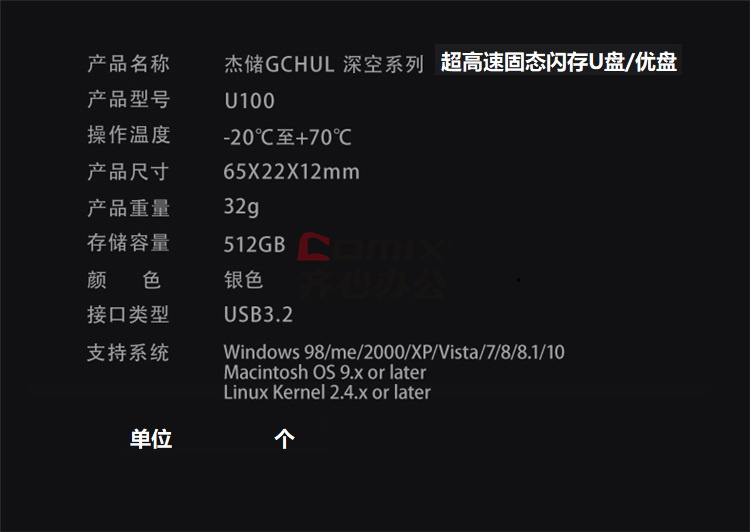Screen dimensions: 750x532
Task: Click the 操作温度 label
Action: pos(128,135)
